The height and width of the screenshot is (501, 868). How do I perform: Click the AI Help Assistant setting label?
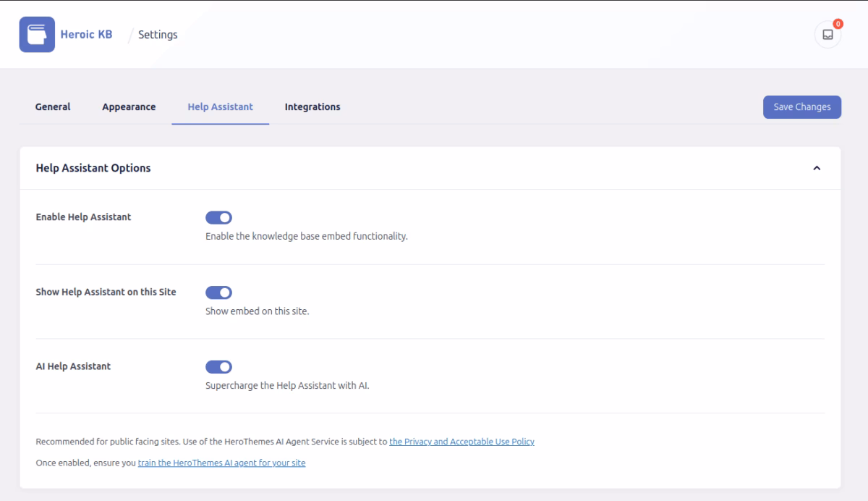(73, 366)
